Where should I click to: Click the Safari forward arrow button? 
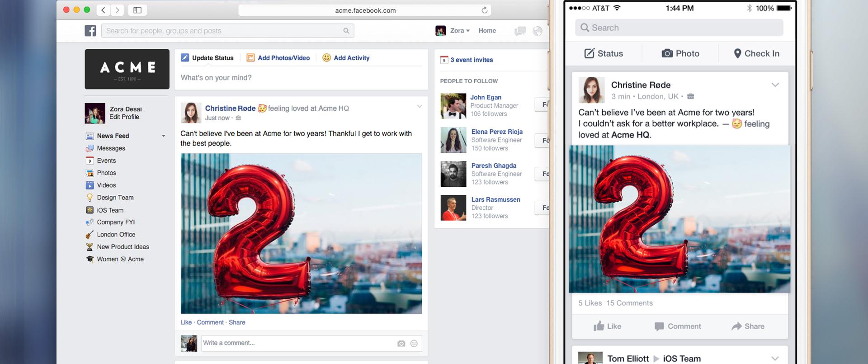(117, 10)
